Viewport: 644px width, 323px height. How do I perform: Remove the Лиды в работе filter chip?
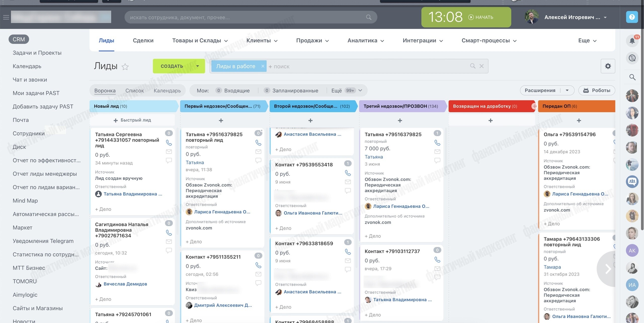click(263, 66)
